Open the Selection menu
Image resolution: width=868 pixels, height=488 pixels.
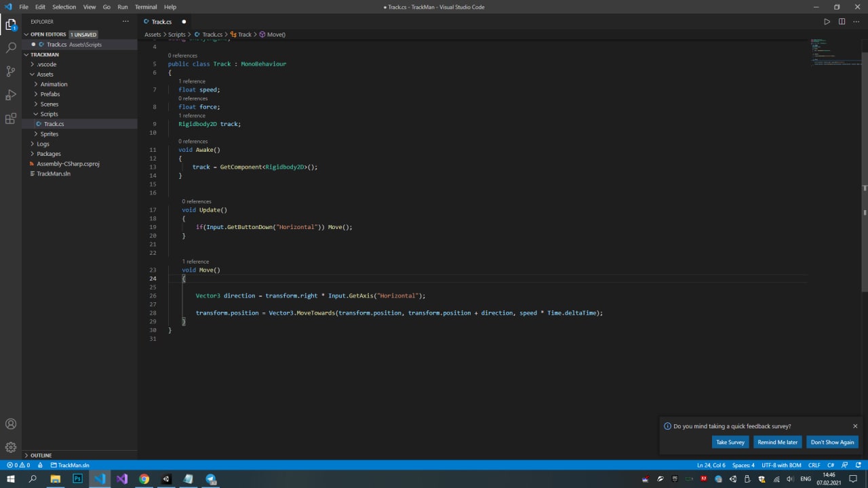click(64, 7)
